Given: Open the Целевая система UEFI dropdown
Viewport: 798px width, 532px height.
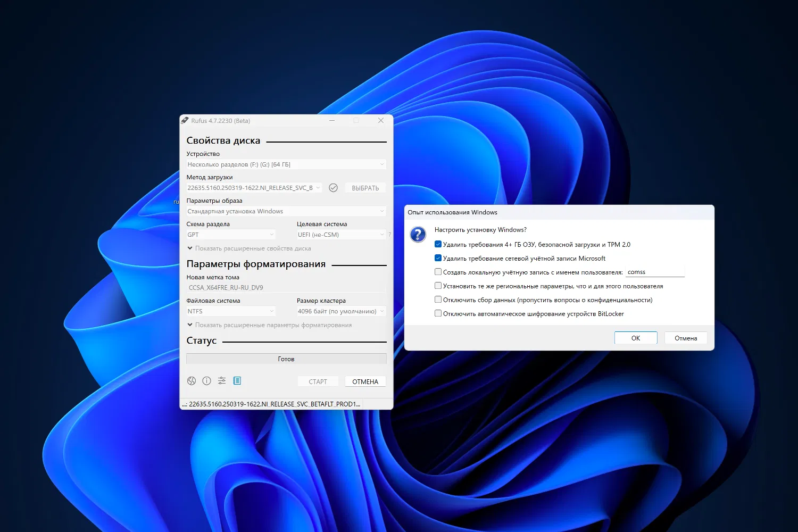Looking at the screenshot, I should [x=342, y=235].
